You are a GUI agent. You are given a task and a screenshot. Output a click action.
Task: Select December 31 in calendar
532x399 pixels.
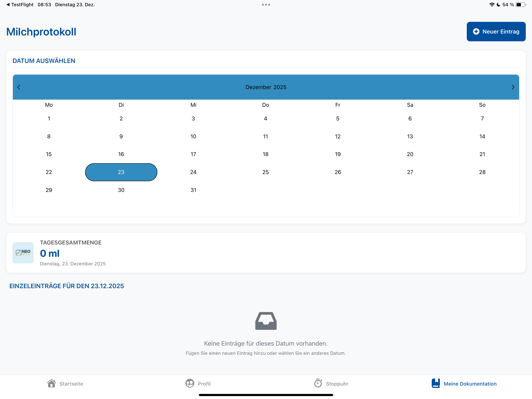[193, 190]
